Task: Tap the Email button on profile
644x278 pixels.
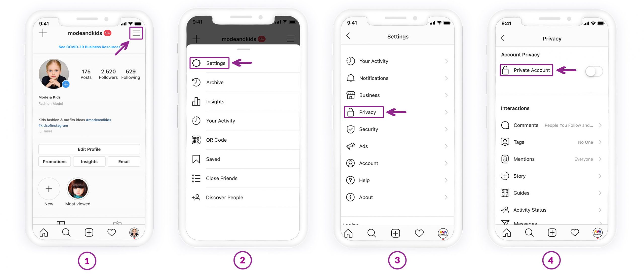Action: [124, 161]
